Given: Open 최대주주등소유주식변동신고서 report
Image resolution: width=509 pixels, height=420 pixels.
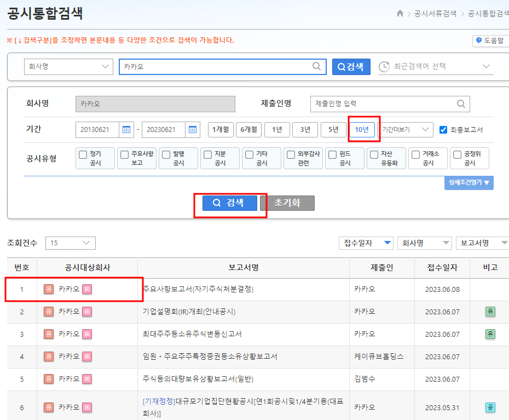Looking at the screenshot, I should click(192, 334).
